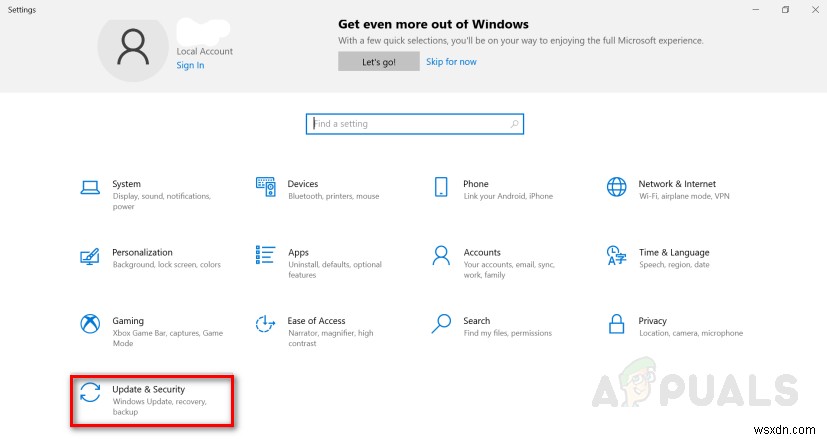Click the Search category title text
Viewport: 827px width, 440px height.
pos(477,321)
